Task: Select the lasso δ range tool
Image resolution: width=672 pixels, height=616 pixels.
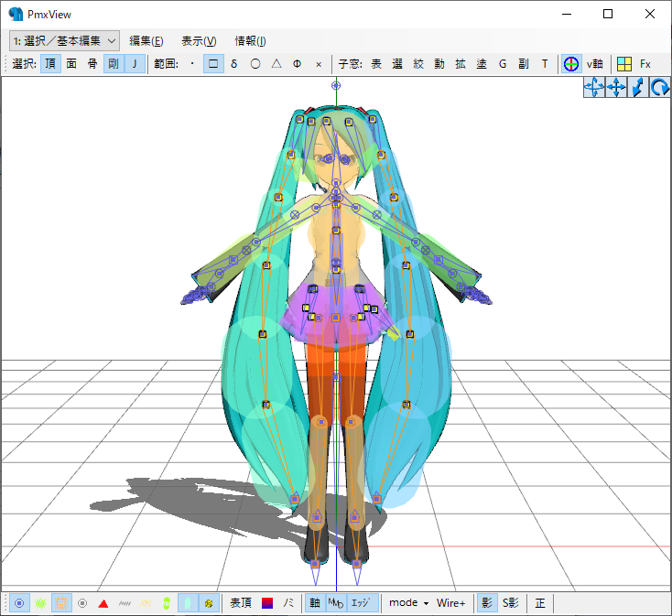Action: 234,64
